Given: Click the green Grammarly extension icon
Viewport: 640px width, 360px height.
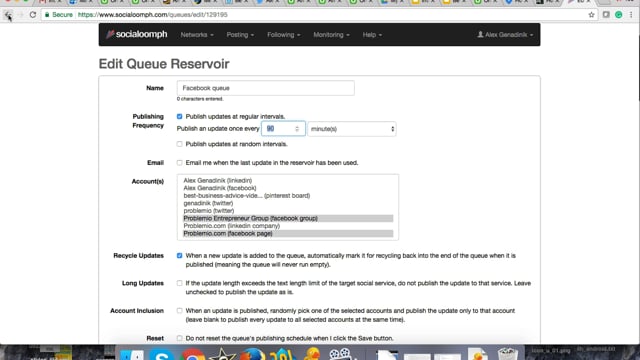Looking at the screenshot, I should (619, 15).
